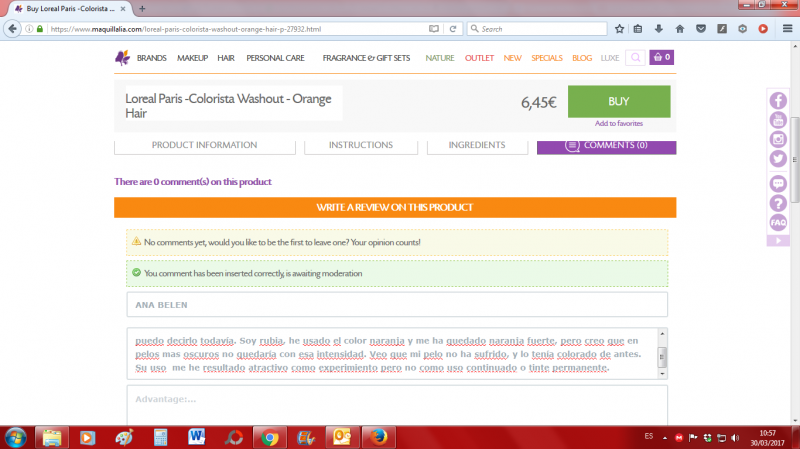Viewport: 800px width, 449px height.
Task: Open the FAQ sidebar icon
Action: [x=778, y=222]
